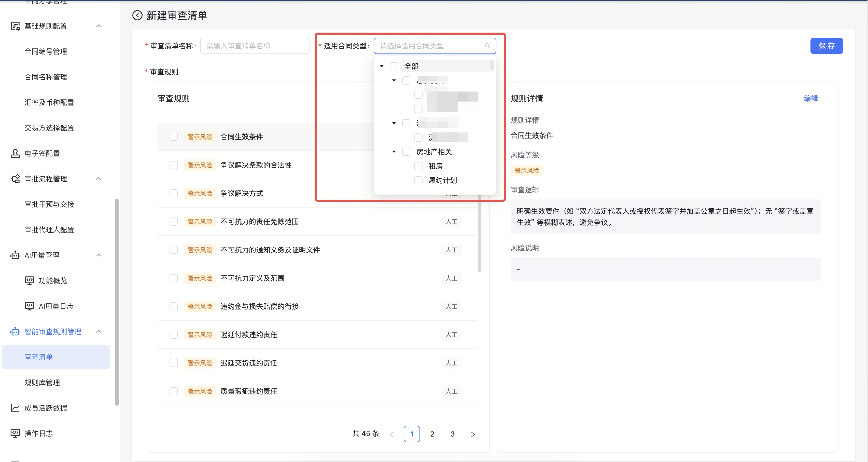Click the 成员活跃数据 chart icon
Image resolution: width=868 pixels, height=462 pixels.
15,408
